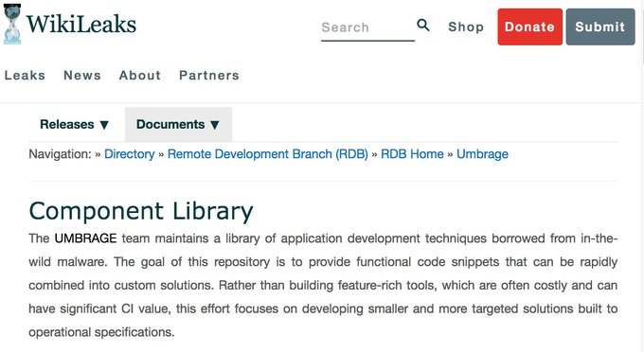Screen dimensions: 644x352
Task: Click the text 'operational specifications.'
Action: tap(101, 332)
